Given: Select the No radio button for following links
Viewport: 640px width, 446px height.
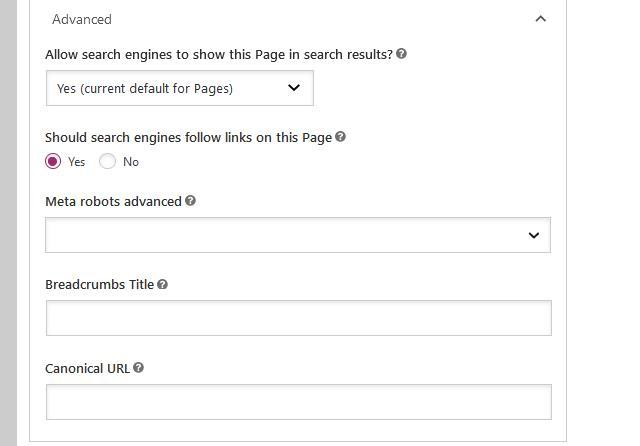Looking at the screenshot, I should pyautogui.click(x=108, y=162).
